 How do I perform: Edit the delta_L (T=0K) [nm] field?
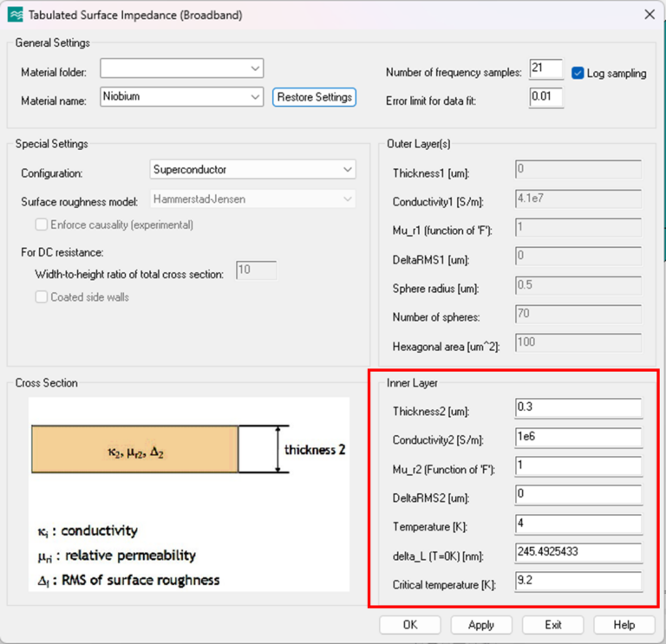point(578,553)
